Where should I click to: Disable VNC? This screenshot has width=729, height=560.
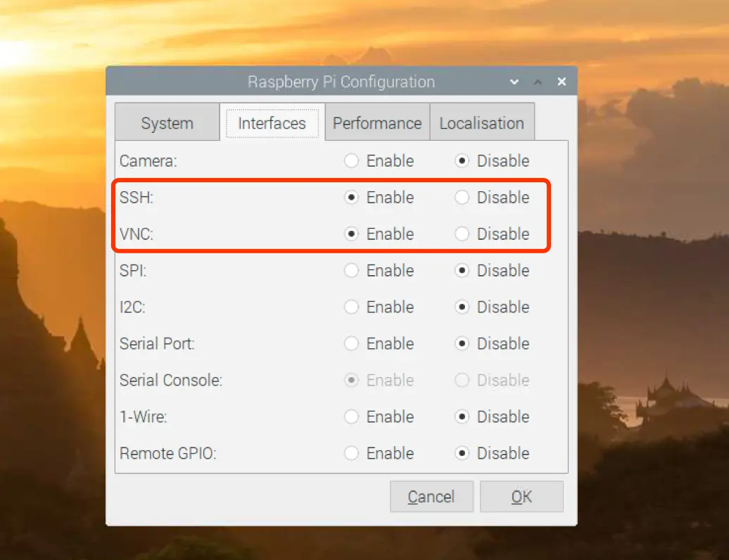(x=462, y=234)
